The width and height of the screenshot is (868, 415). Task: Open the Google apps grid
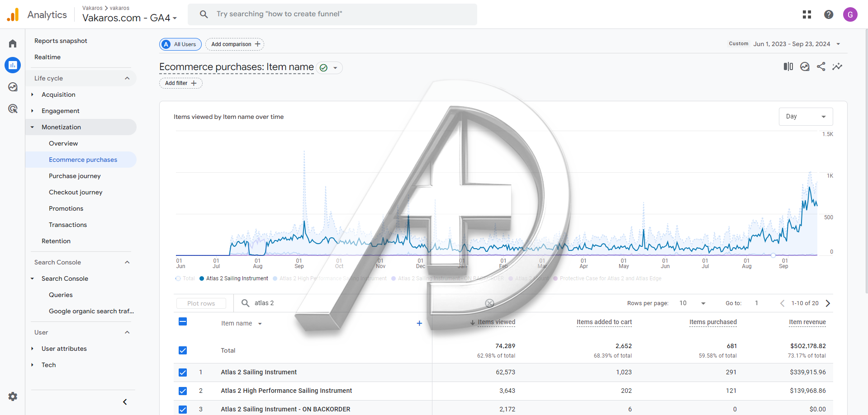[x=807, y=14]
